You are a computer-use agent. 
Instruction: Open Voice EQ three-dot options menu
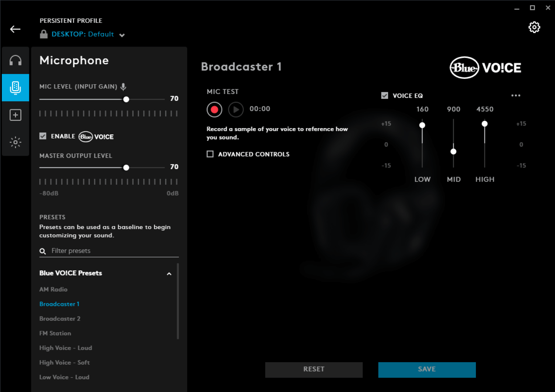pos(515,95)
